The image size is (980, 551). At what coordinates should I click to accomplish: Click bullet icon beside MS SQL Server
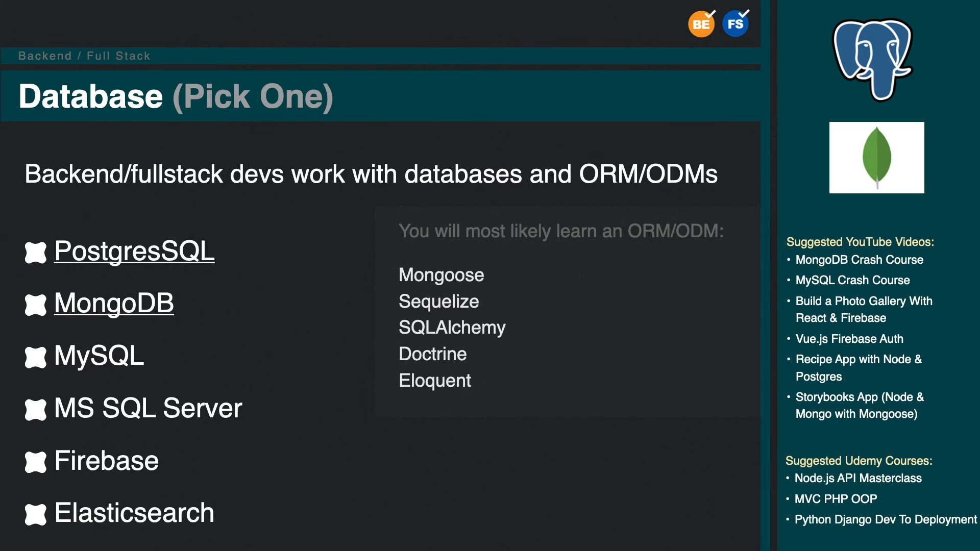coord(36,410)
